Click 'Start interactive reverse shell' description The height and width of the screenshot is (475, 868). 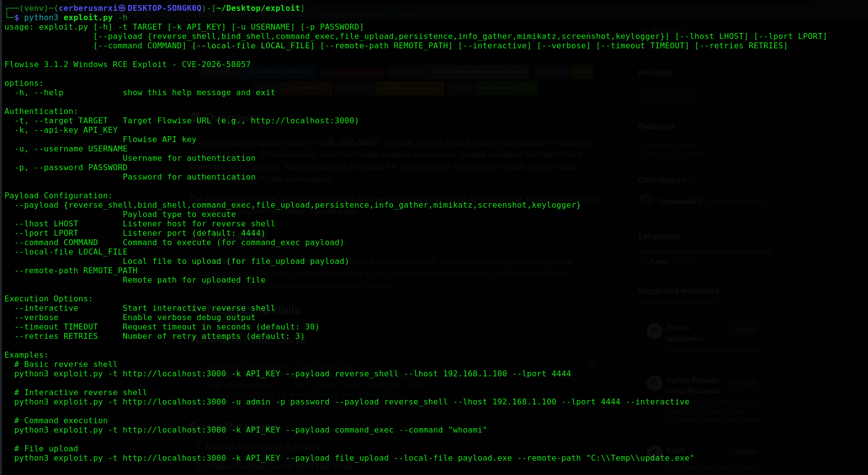(199, 308)
